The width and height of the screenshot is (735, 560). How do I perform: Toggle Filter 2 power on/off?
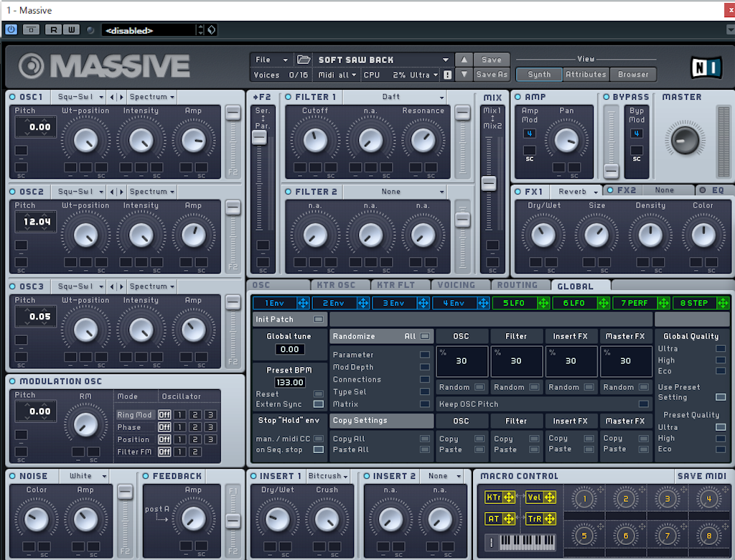point(289,192)
